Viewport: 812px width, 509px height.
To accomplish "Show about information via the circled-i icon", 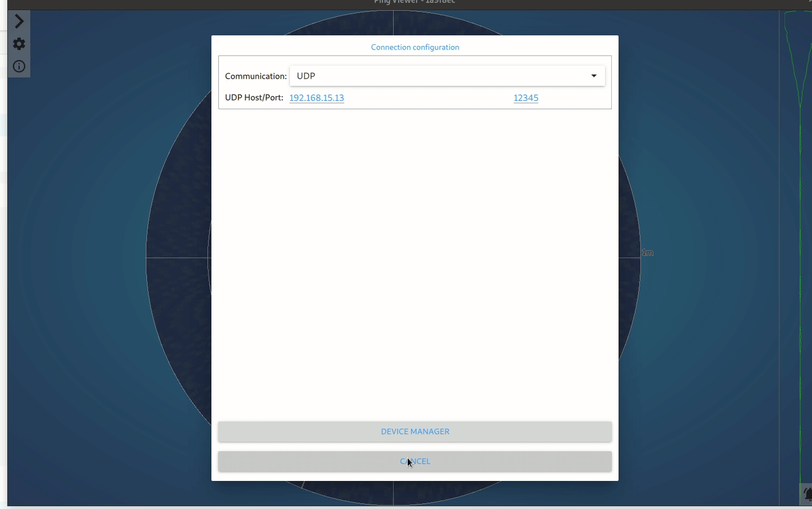I will pyautogui.click(x=19, y=66).
